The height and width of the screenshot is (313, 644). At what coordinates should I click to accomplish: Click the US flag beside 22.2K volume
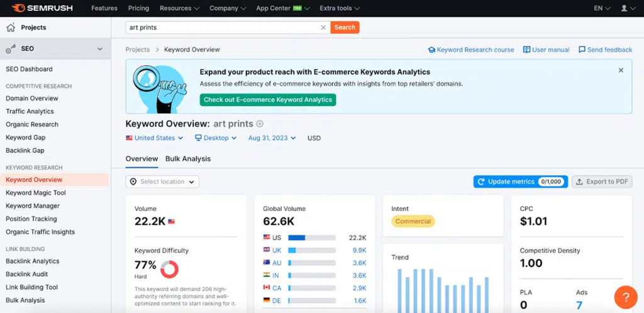(171, 221)
